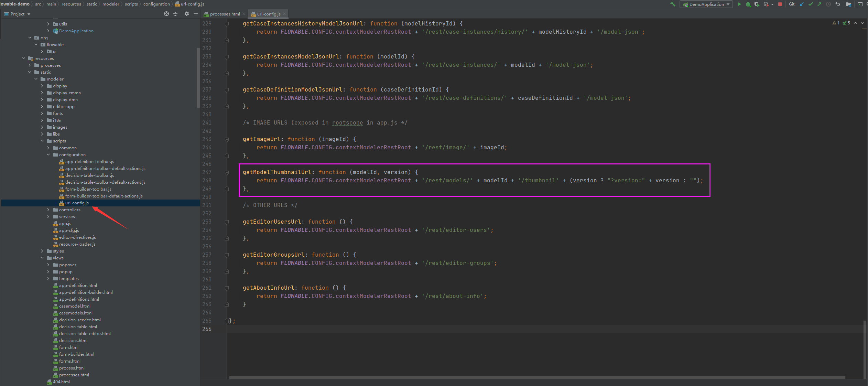The height and width of the screenshot is (386, 868).
Task: Commit changes with the Git checkmark icon
Action: point(810,4)
